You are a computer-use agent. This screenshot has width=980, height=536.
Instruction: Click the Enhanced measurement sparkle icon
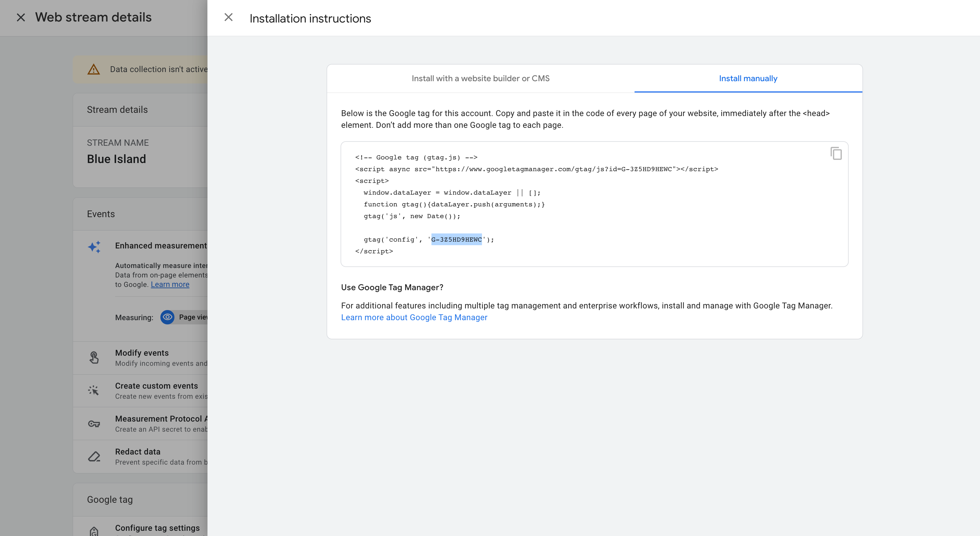(94, 247)
